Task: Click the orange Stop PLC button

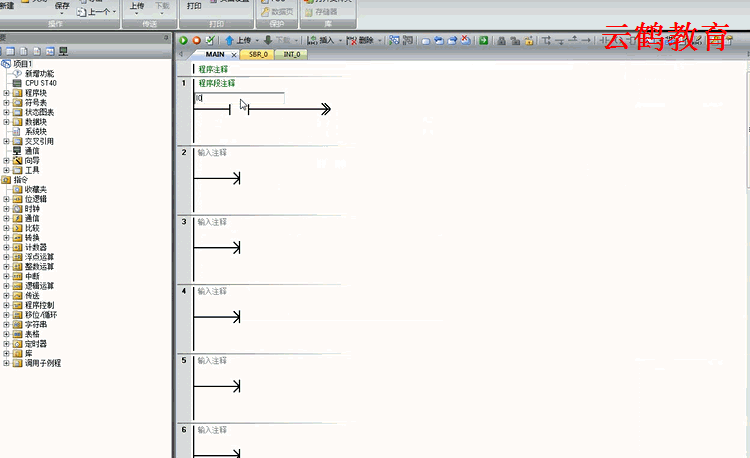Action: pos(196,40)
